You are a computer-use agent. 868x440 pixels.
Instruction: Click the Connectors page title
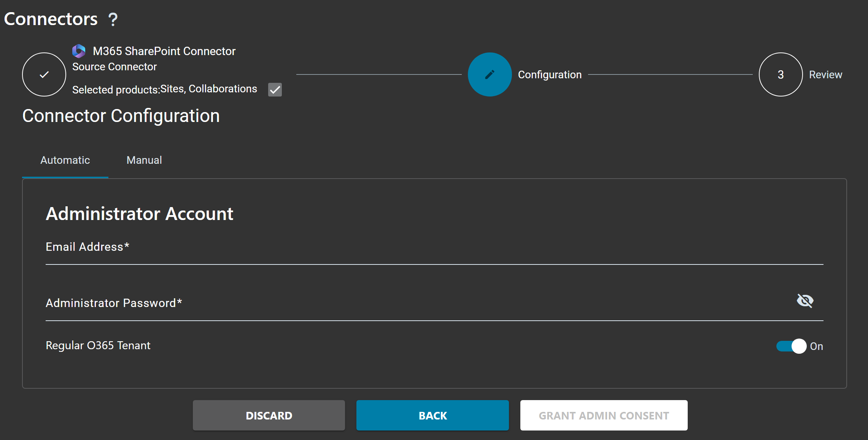(x=51, y=19)
